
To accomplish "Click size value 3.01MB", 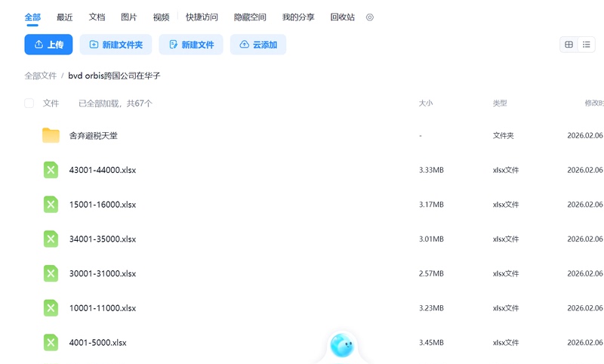I will (431, 239).
